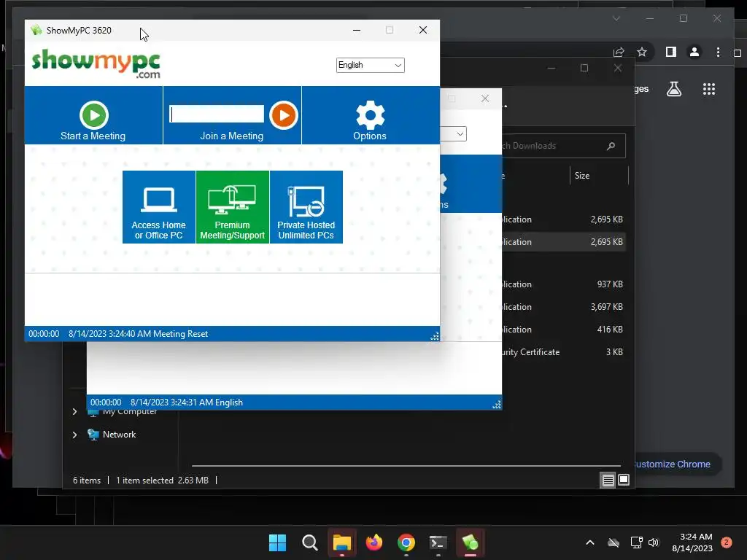Bookmark page with Chrome star icon
Viewport: 747px width, 560px height.
642,52
